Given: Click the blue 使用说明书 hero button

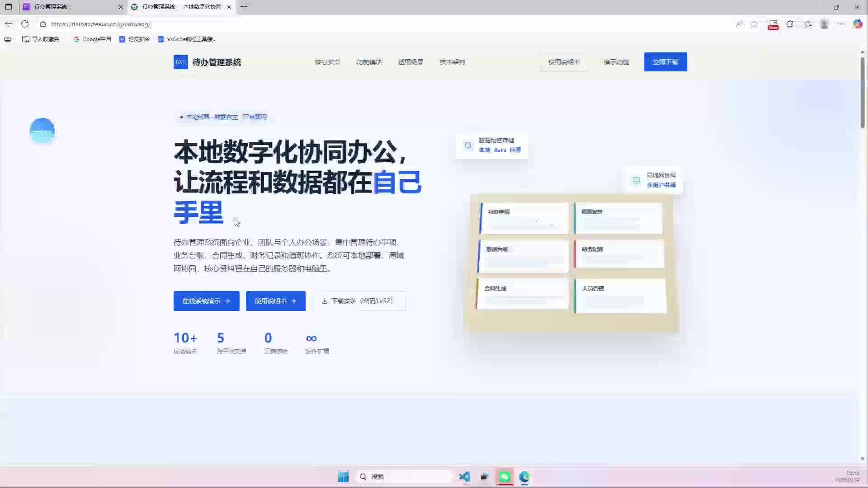Looking at the screenshot, I should tap(275, 301).
